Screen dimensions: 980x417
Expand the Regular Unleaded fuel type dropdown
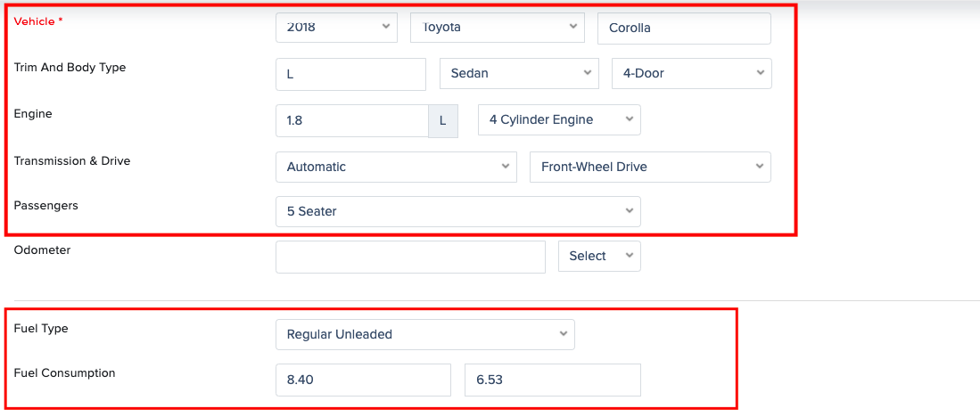click(x=425, y=334)
